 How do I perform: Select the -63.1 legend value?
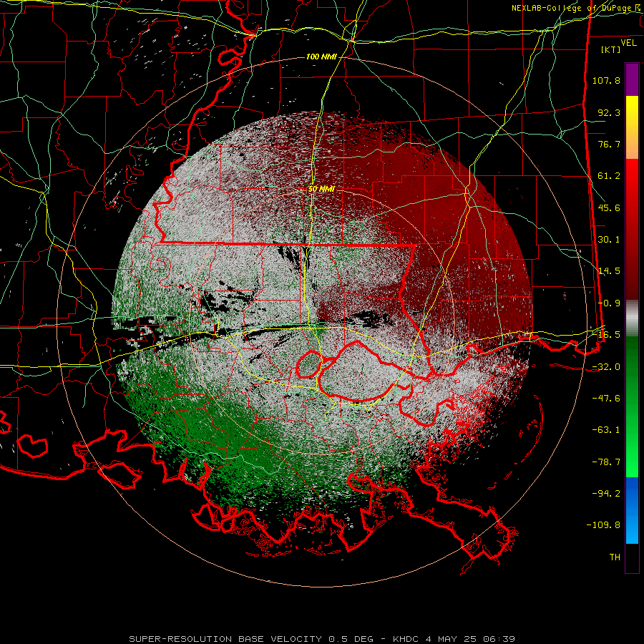tap(606, 430)
